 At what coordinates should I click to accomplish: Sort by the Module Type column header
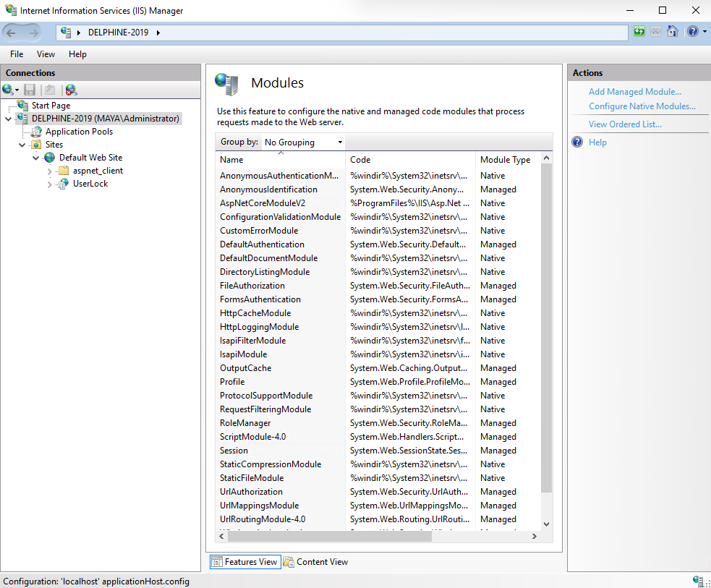click(508, 160)
